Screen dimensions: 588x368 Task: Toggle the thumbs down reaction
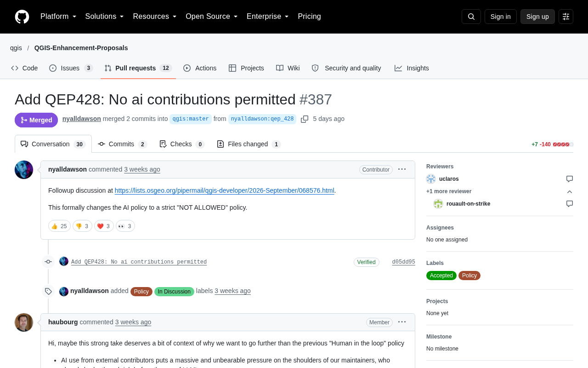pyautogui.click(x=82, y=226)
